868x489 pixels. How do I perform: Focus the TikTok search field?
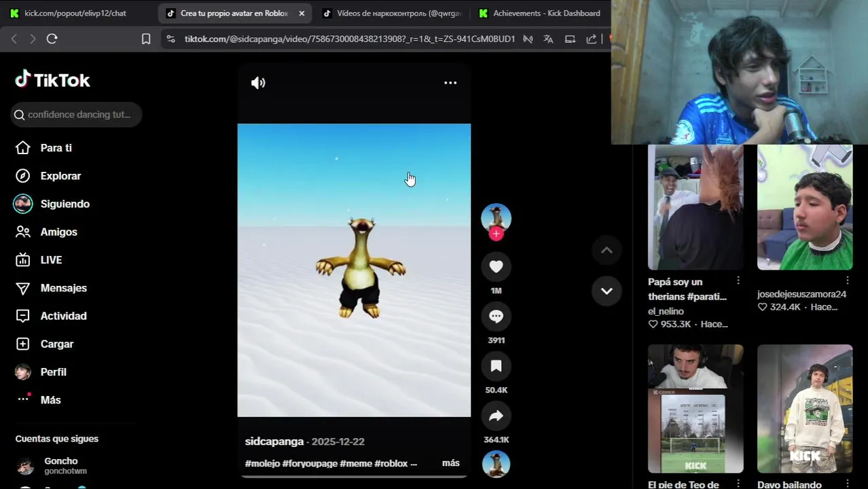tap(76, 115)
